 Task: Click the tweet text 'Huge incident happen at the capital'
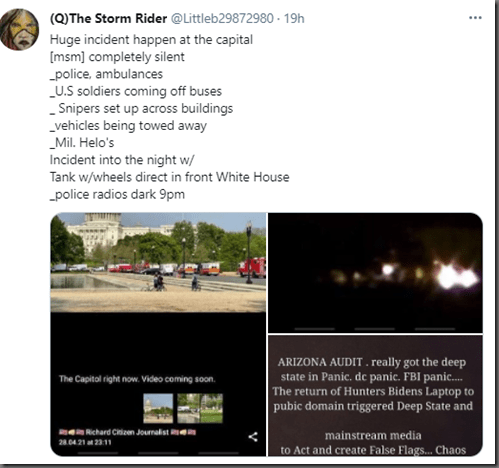pyautogui.click(x=151, y=40)
